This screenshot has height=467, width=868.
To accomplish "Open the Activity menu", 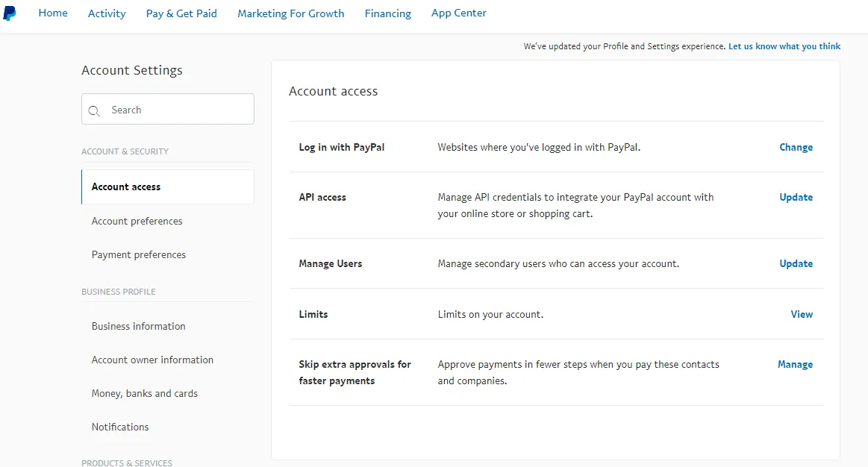I will coord(107,13).
